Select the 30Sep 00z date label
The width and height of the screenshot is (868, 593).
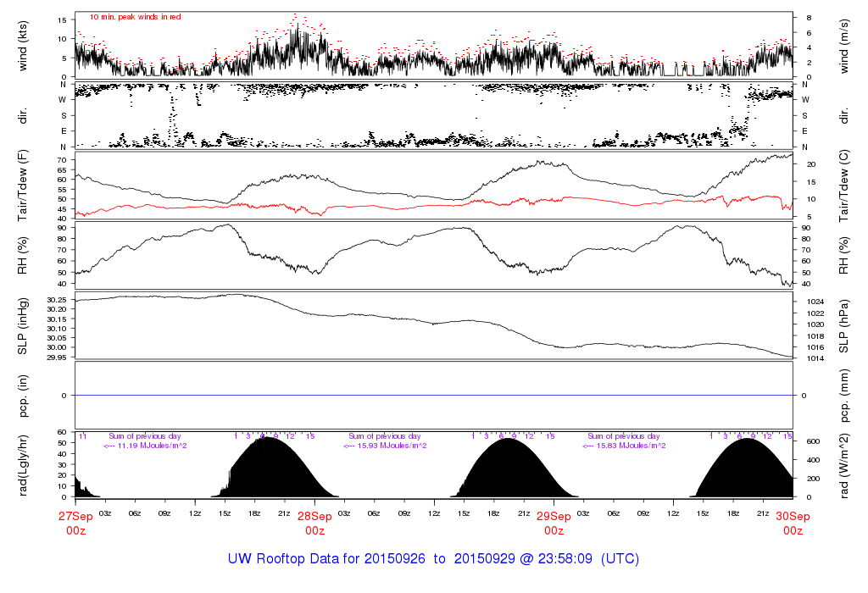tap(793, 522)
